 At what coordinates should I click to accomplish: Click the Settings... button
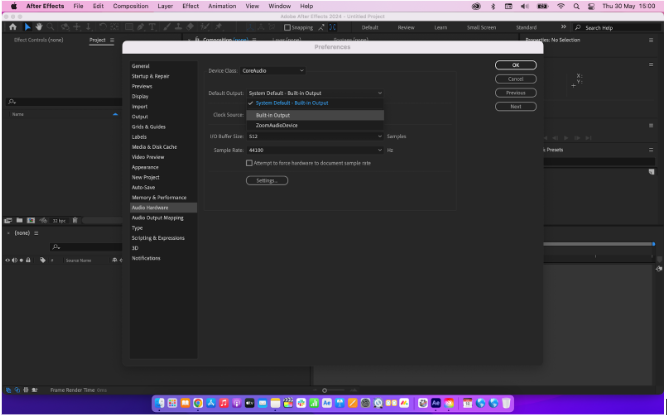tap(267, 181)
